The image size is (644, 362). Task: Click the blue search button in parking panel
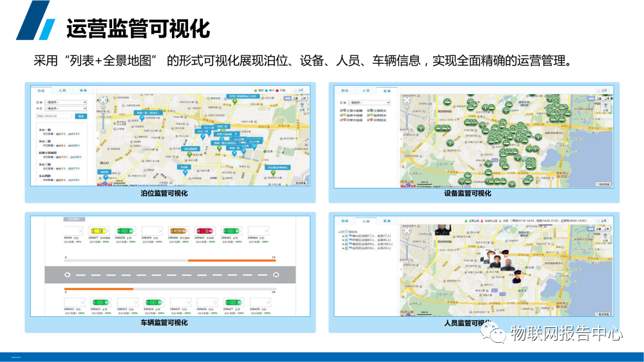(81, 117)
